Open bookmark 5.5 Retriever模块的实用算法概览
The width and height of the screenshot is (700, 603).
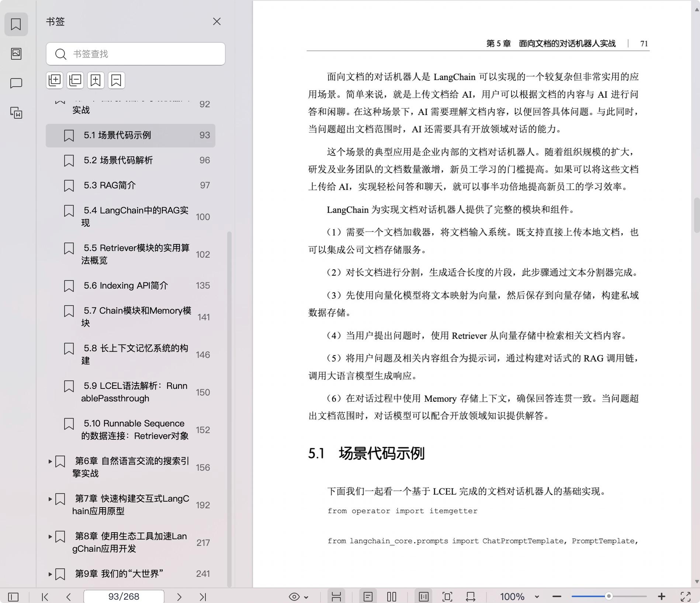(x=131, y=254)
